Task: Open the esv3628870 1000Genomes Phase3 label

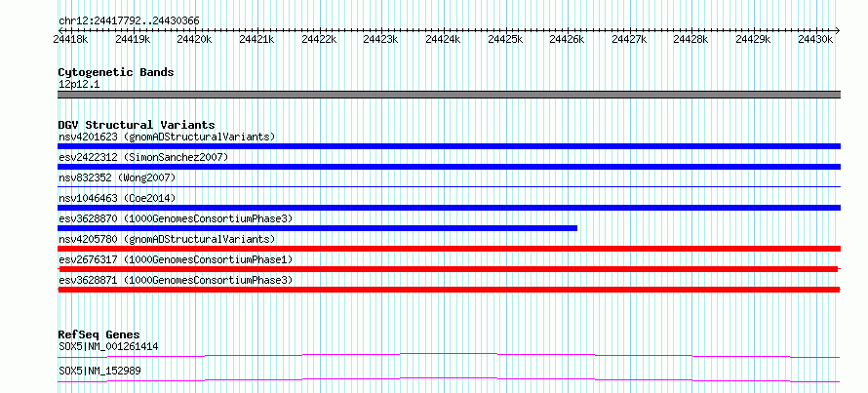Action: [x=176, y=218]
